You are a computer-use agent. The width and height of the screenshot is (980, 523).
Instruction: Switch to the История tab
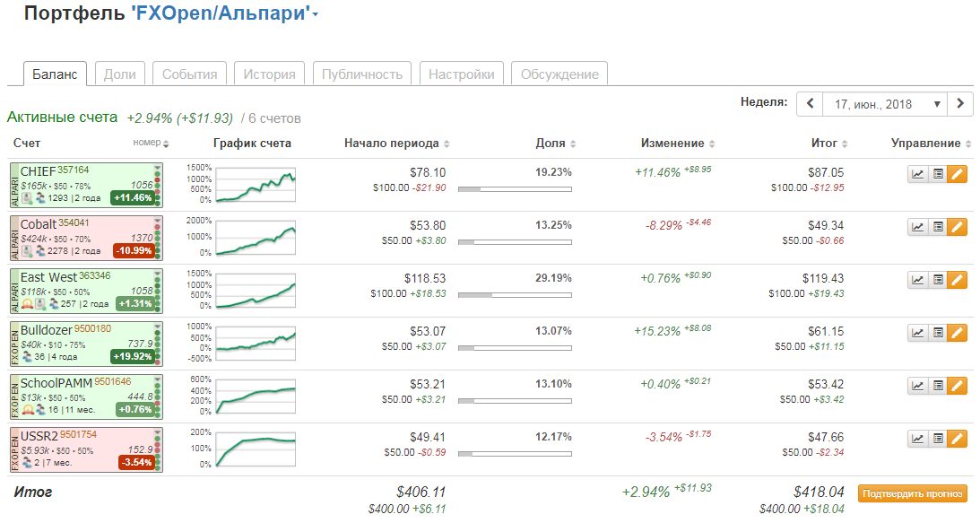[269, 74]
